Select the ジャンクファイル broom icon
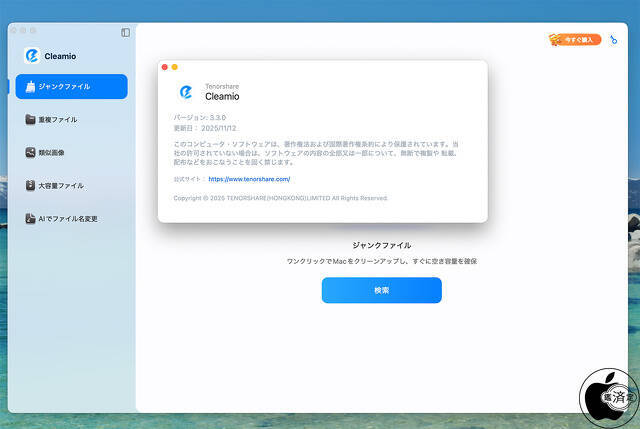 point(31,87)
